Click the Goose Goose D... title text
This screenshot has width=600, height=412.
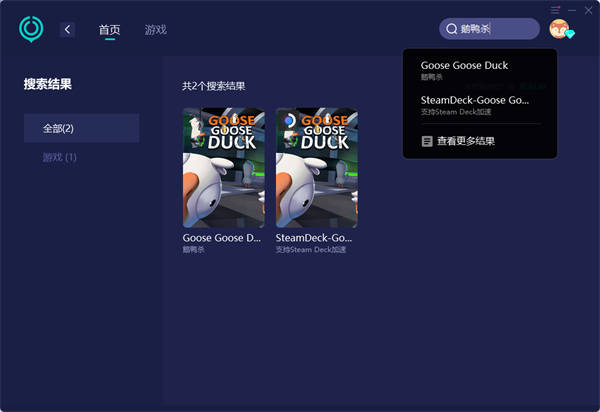(222, 238)
